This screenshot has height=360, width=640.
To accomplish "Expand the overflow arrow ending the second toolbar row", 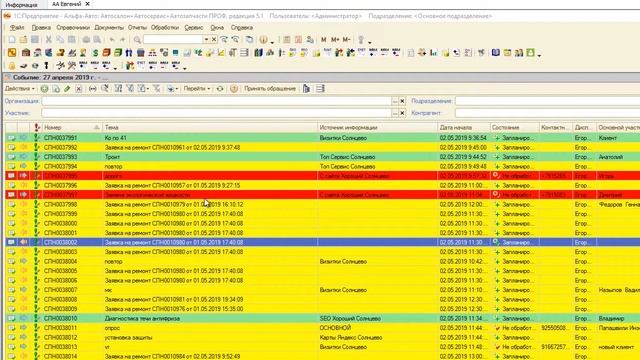I will click(539, 55).
